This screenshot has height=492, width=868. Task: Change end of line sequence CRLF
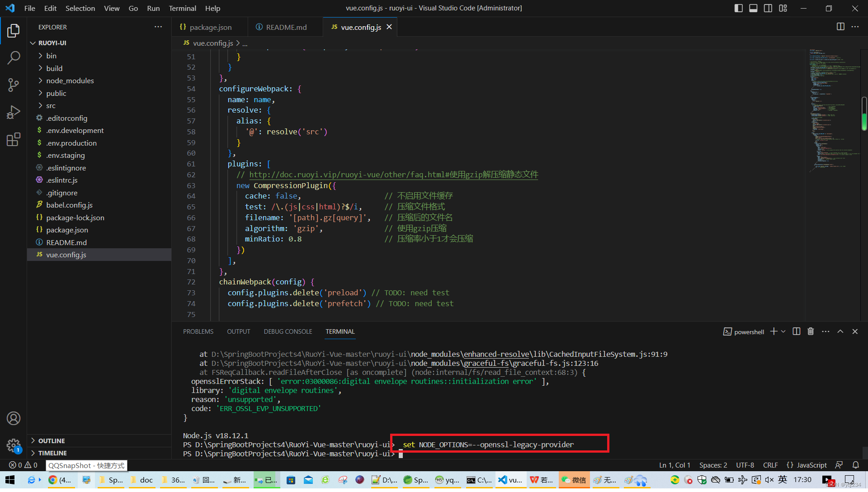pos(770,465)
